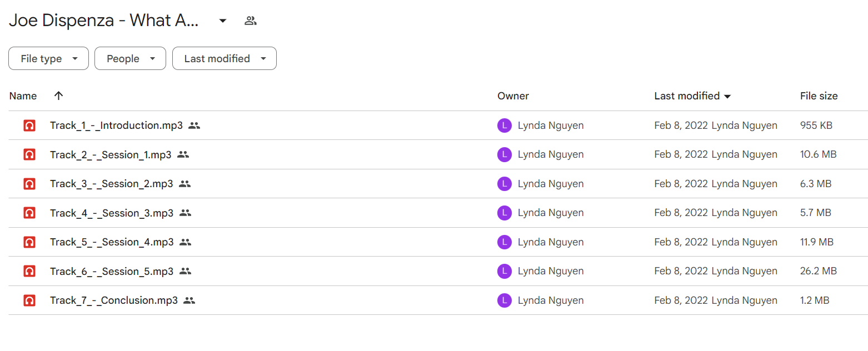This screenshot has width=868, height=351.
Task: Click the audio icon for Track_5_-_Session_4.mp3
Action: pos(29,242)
